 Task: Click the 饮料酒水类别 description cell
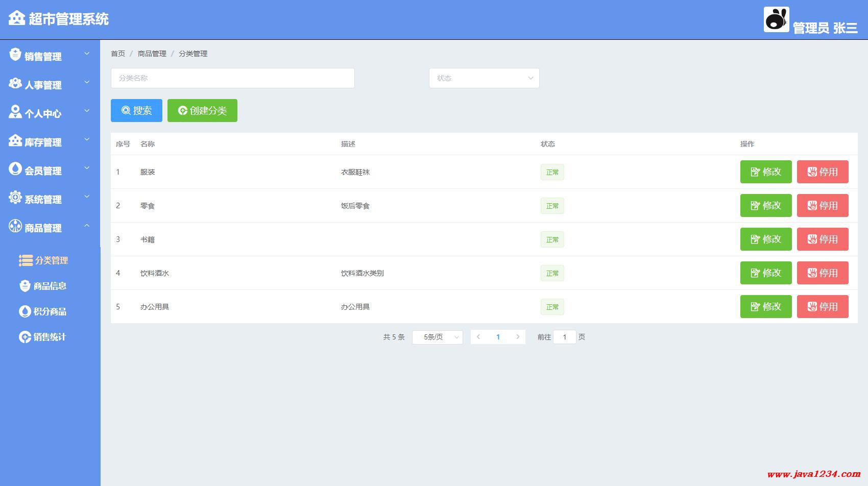363,273
